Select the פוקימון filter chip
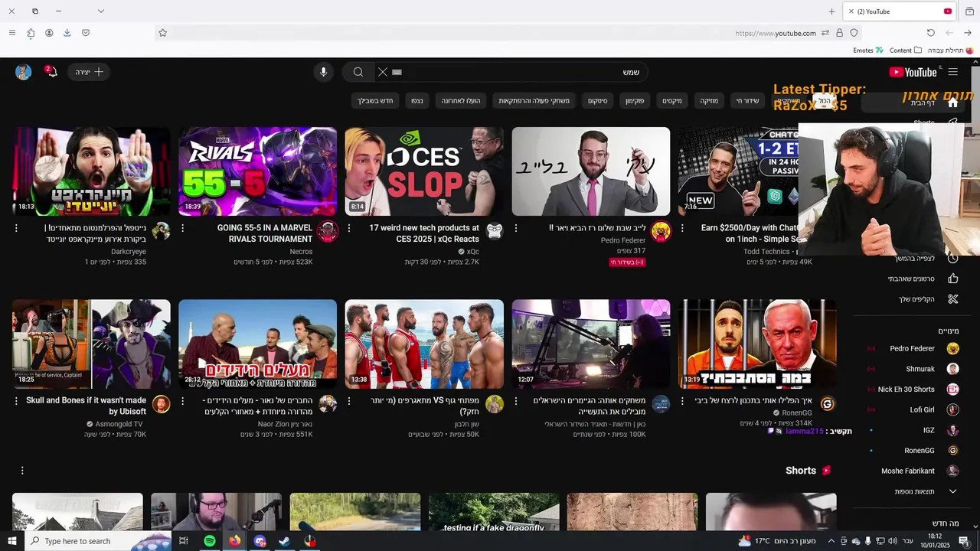 point(635,101)
